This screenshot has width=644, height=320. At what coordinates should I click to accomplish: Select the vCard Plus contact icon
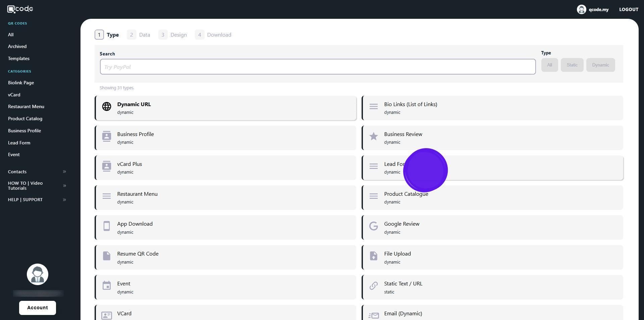point(107,166)
